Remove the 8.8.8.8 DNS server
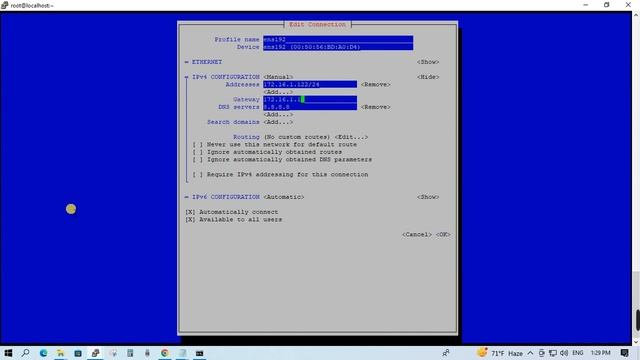 coord(376,107)
